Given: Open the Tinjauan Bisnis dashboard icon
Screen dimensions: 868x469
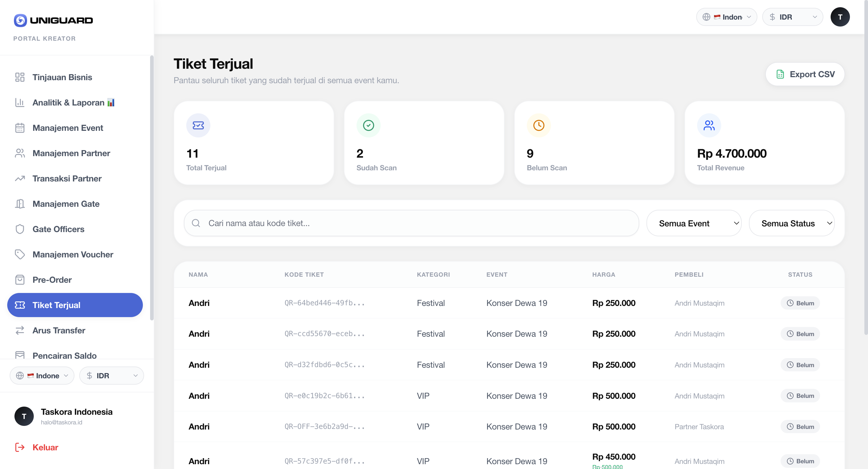Looking at the screenshot, I should (20, 77).
